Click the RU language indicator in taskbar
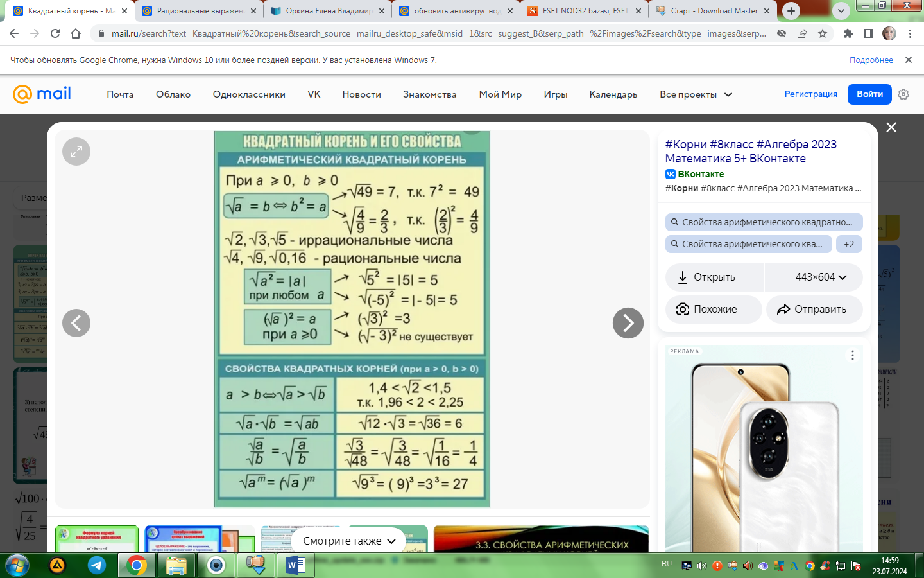 (667, 564)
